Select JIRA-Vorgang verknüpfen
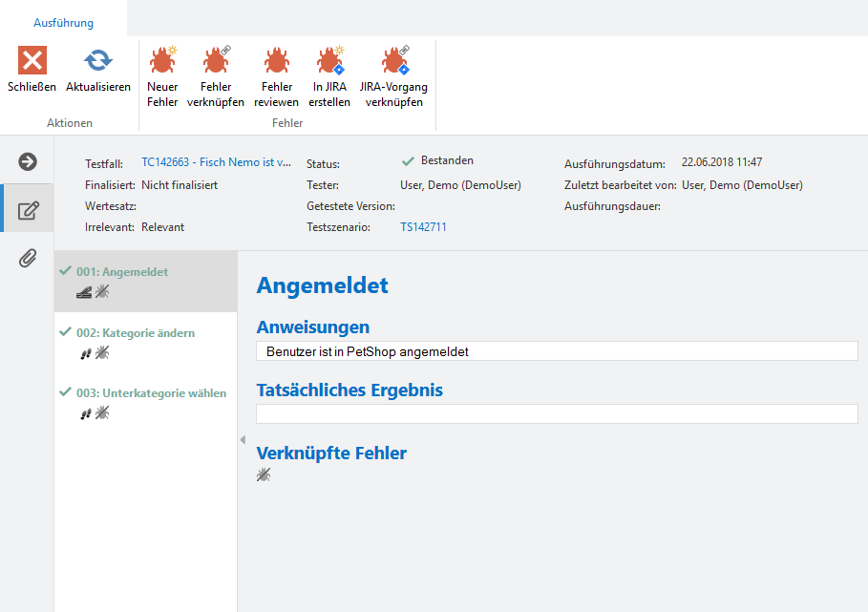 pos(393,62)
